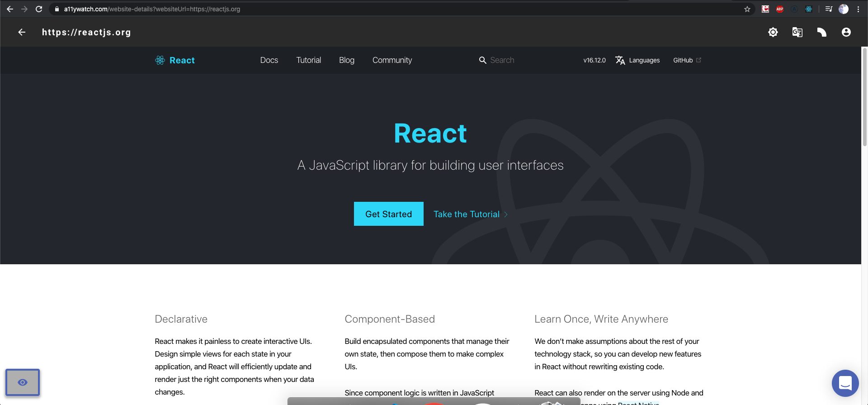Bookmark page with the star icon

point(747,9)
